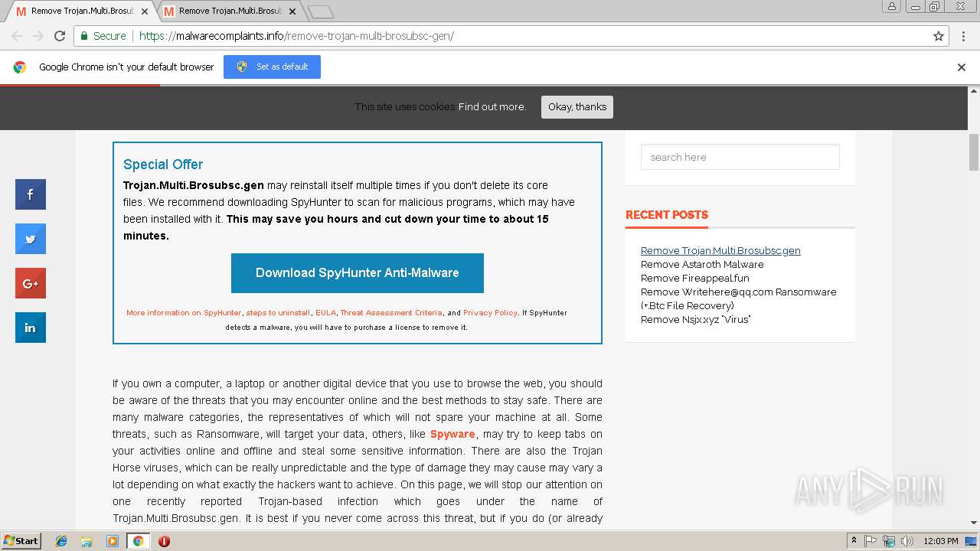
Task: Download SpyHunter Anti-Malware button
Action: tap(358, 273)
